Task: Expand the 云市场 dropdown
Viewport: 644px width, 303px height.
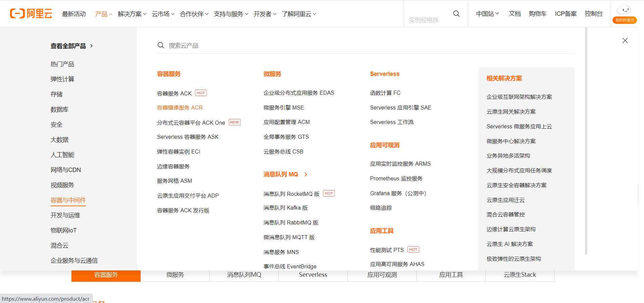Action: pyautogui.click(x=163, y=14)
